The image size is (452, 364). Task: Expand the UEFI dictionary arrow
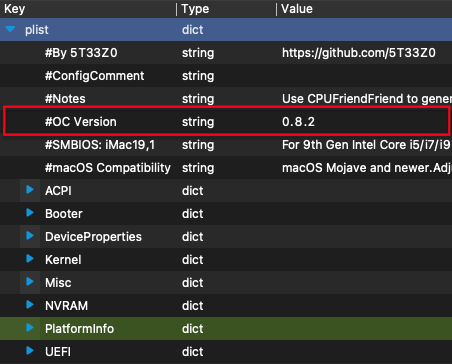point(30,351)
